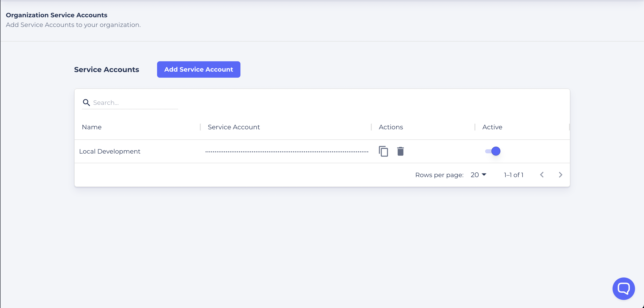
Task: Click the masked service account key value
Action: 287,152
